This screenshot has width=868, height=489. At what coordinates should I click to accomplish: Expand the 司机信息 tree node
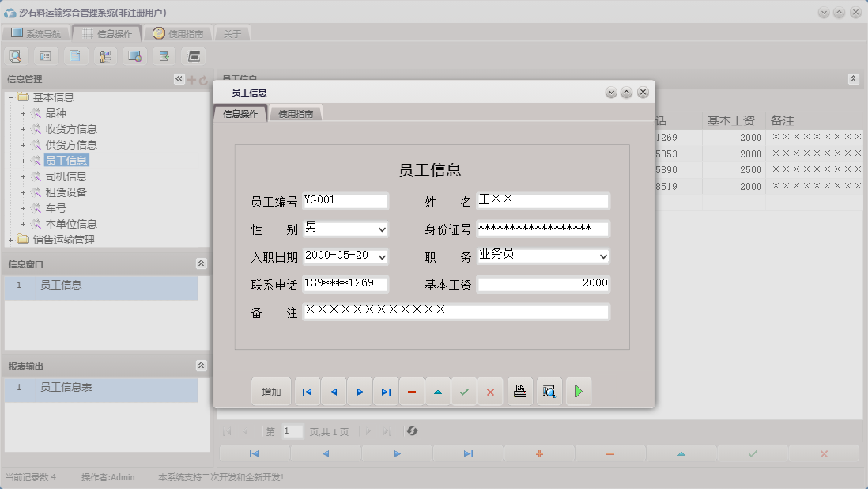tap(22, 176)
